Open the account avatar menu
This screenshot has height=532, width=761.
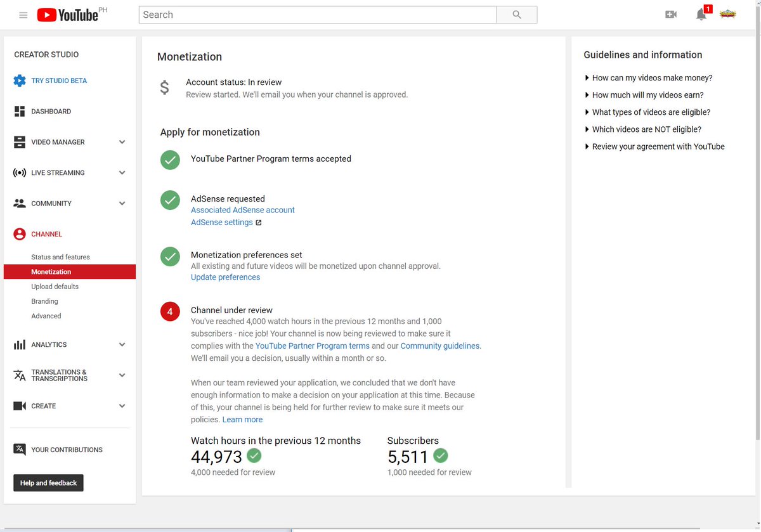728,15
